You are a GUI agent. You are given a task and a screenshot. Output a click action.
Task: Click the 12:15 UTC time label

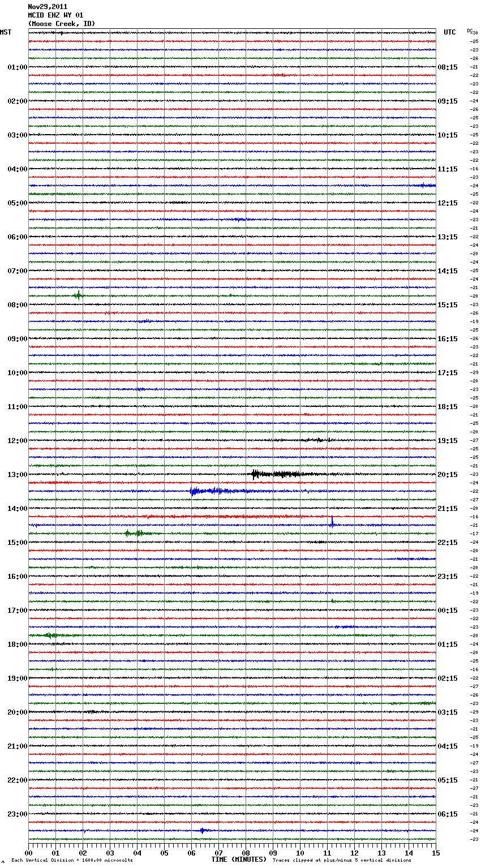448,203
